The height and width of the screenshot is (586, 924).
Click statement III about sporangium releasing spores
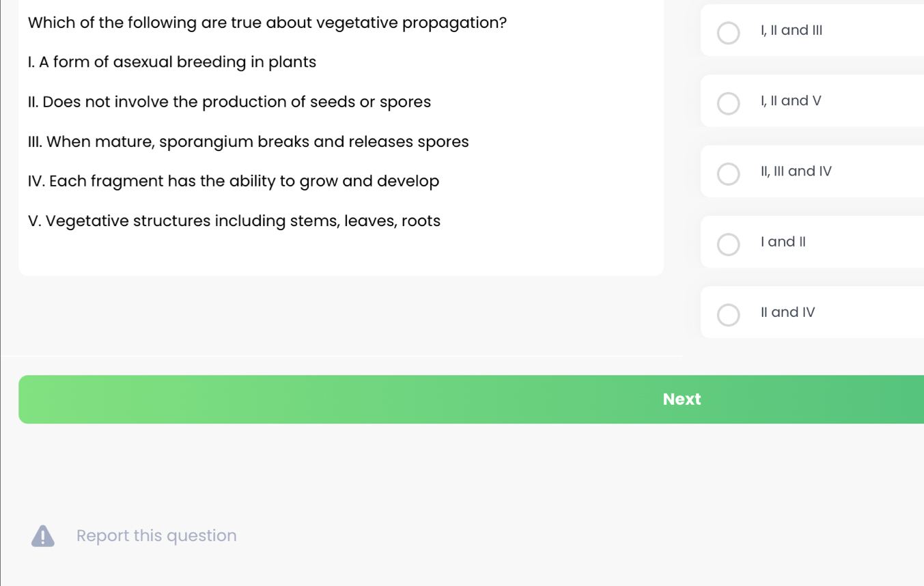[249, 141]
